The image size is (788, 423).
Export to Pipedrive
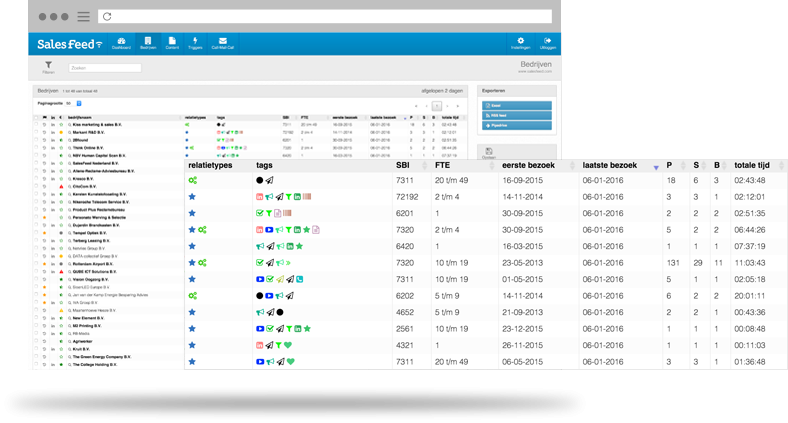click(x=517, y=126)
